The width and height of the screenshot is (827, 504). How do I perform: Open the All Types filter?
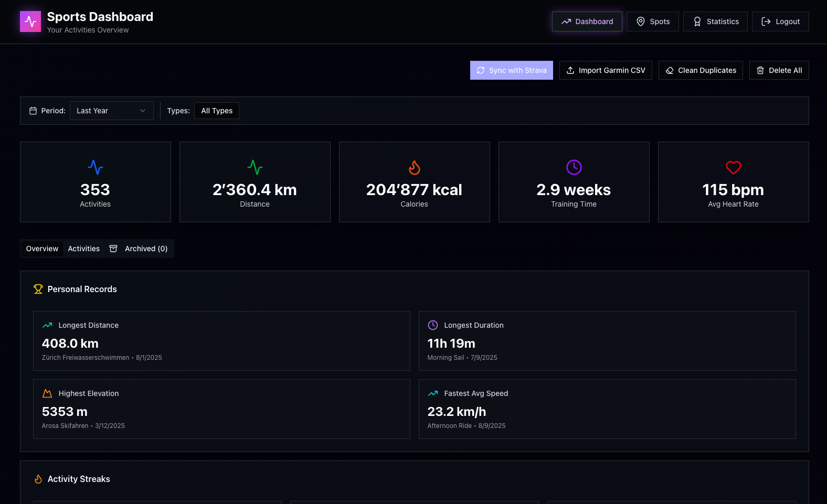[x=217, y=111]
